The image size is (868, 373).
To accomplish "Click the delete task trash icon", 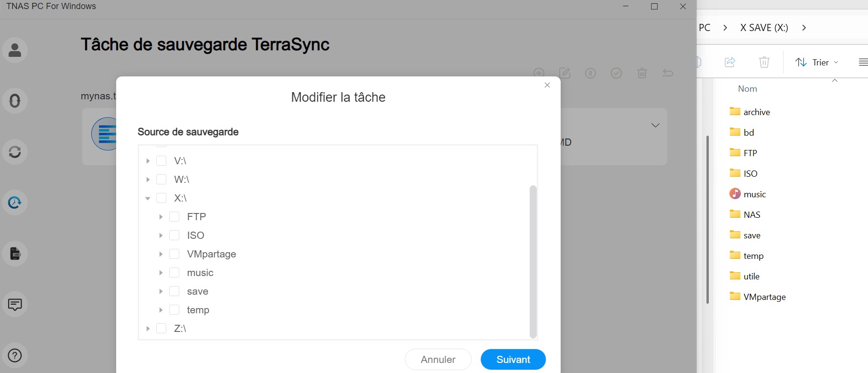I will [x=642, y=73].
